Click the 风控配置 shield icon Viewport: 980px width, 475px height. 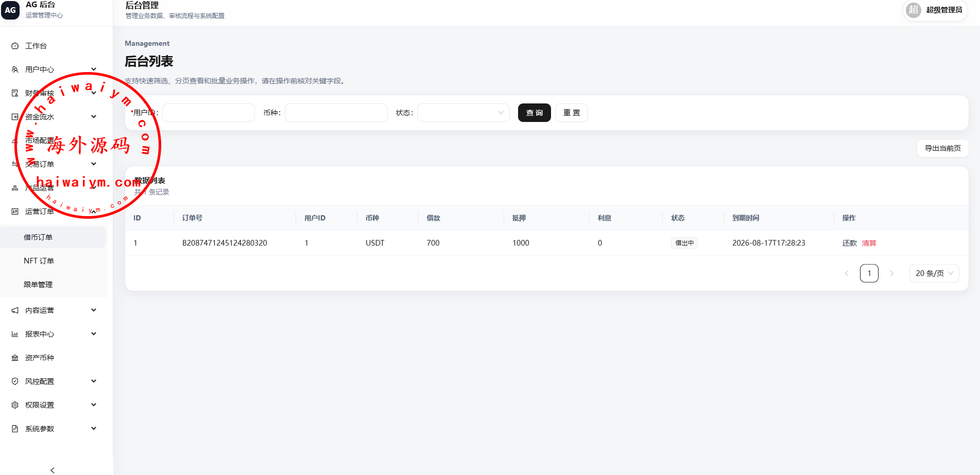coord(15,381)
